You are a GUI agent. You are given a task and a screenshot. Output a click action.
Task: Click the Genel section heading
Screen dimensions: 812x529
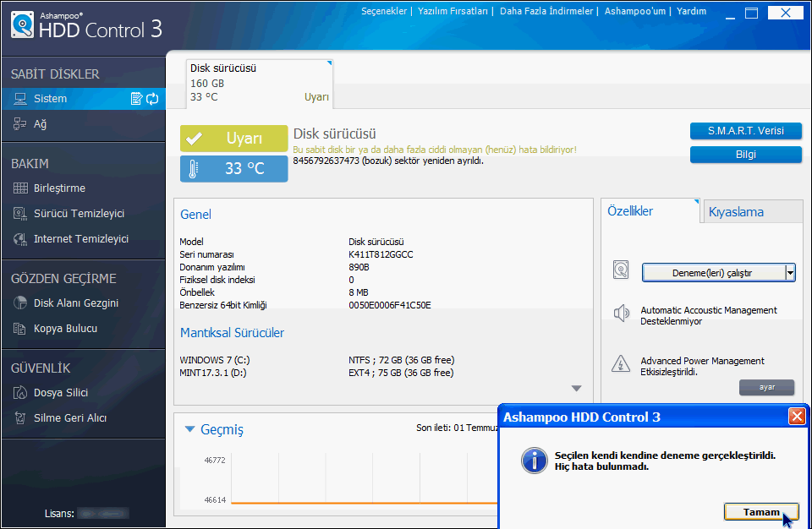(x=195, y=215)
